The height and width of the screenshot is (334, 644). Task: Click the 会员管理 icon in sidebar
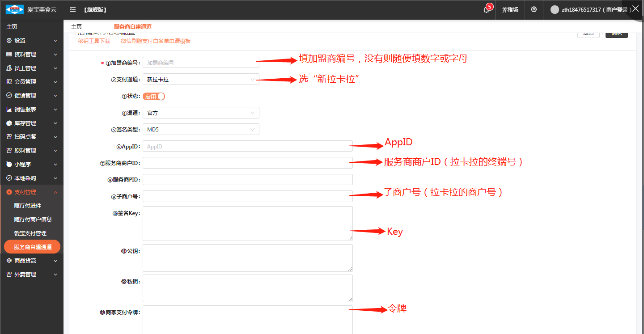click(x=9, y=82)
